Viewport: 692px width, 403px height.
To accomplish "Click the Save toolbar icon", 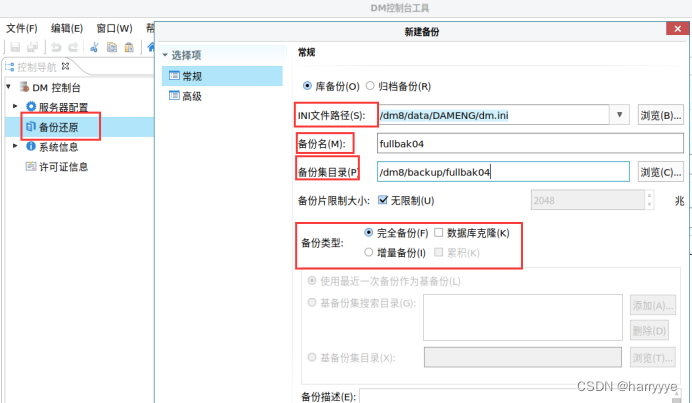I will click(x=15, y=47).
